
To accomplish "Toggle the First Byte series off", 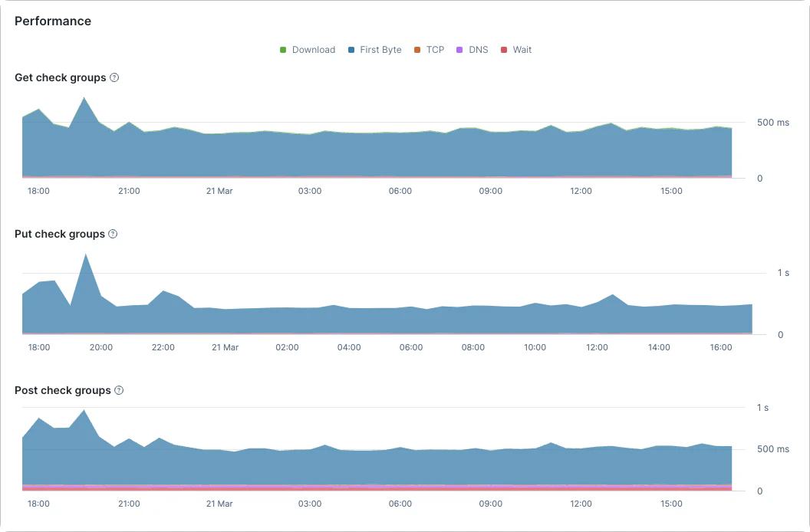I will [x=374, y=49].
